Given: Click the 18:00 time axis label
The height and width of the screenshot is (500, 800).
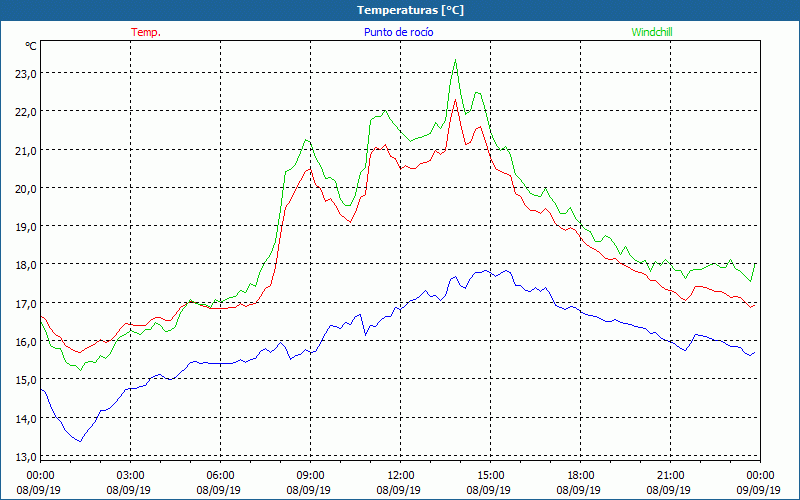Looking at the screenshot, I should [x=581, y=476].
